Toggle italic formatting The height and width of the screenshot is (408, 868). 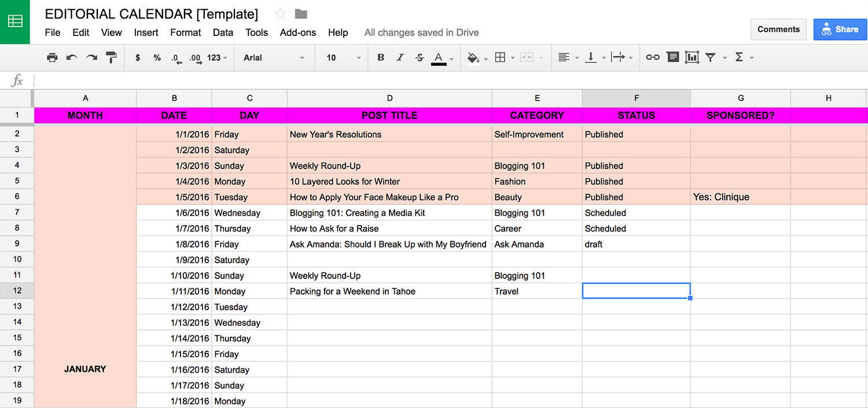(400, 57)
